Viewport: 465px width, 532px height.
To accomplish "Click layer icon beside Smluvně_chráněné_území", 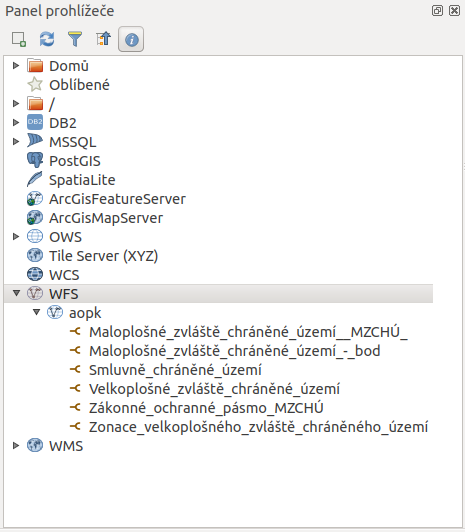I will [75, 369].
